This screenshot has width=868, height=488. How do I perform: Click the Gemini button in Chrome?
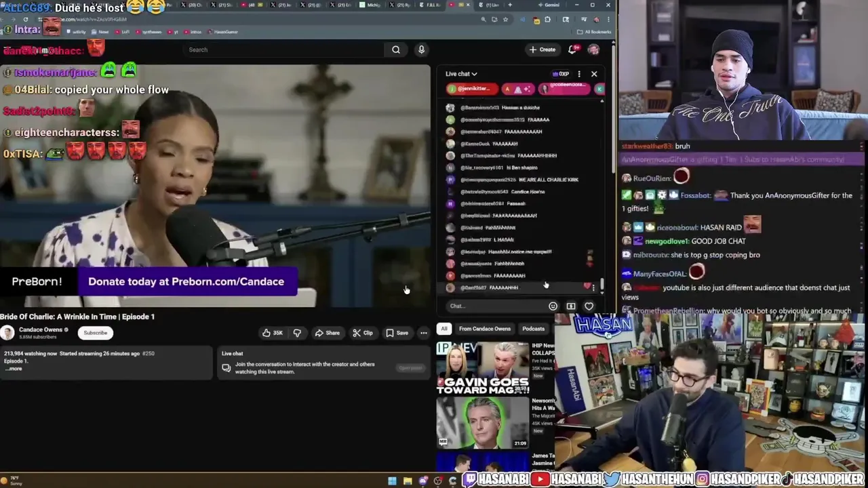549,5
